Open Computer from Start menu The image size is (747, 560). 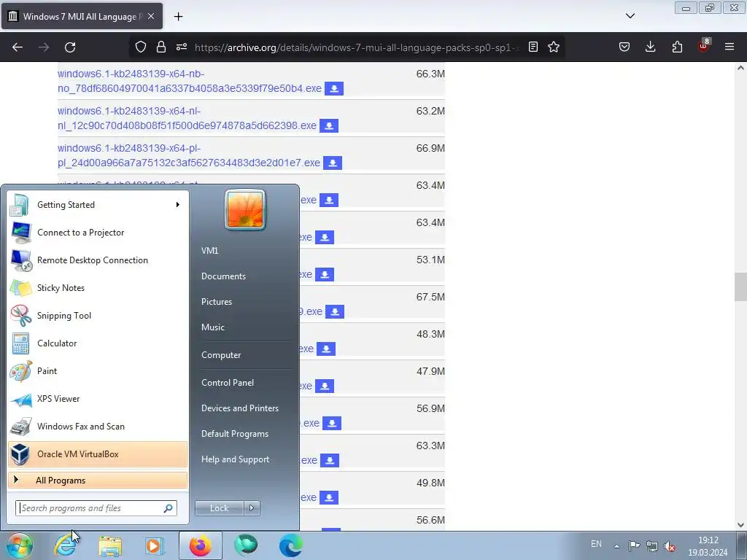221,355
